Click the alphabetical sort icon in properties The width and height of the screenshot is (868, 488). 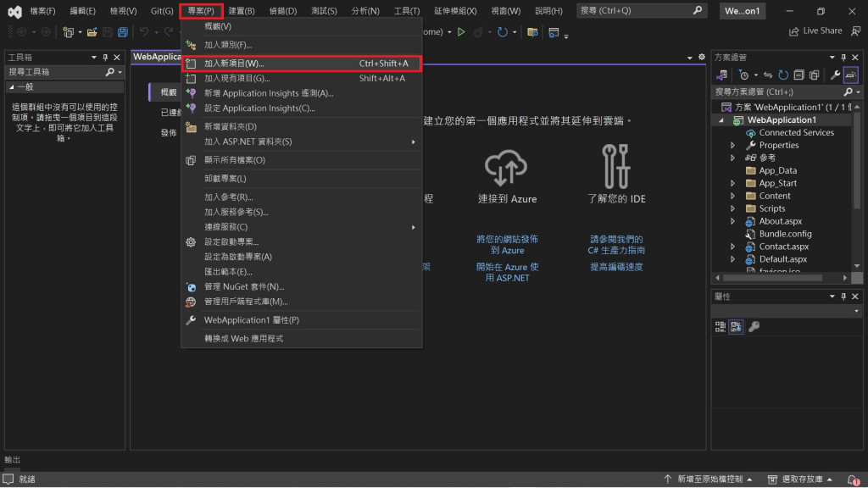(736, 327)
